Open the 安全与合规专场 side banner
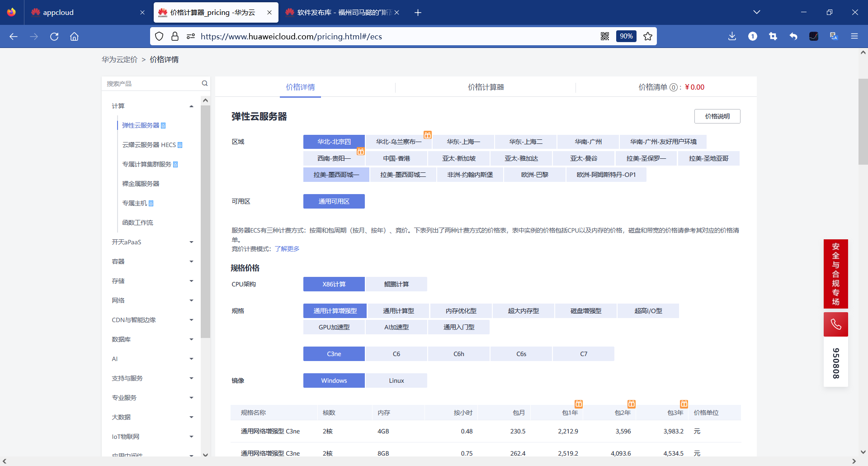The image size is (868, 466). click(x=836, y=274)
